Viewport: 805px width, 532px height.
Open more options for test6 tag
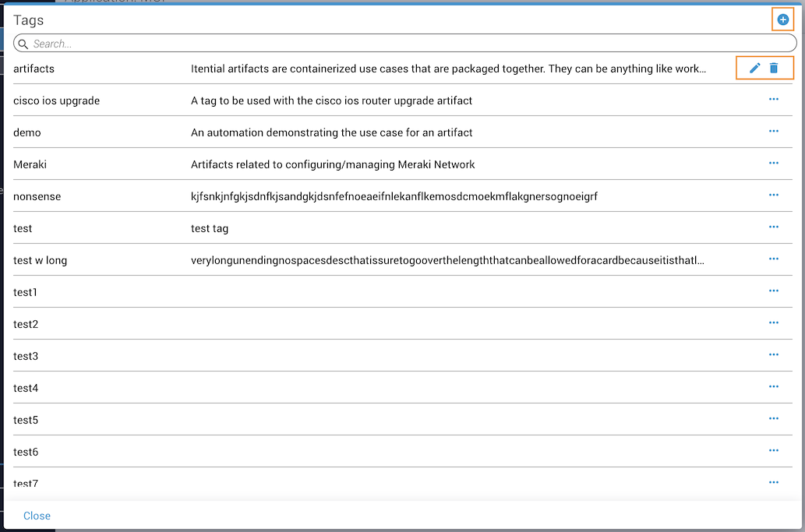click(774, 450)
